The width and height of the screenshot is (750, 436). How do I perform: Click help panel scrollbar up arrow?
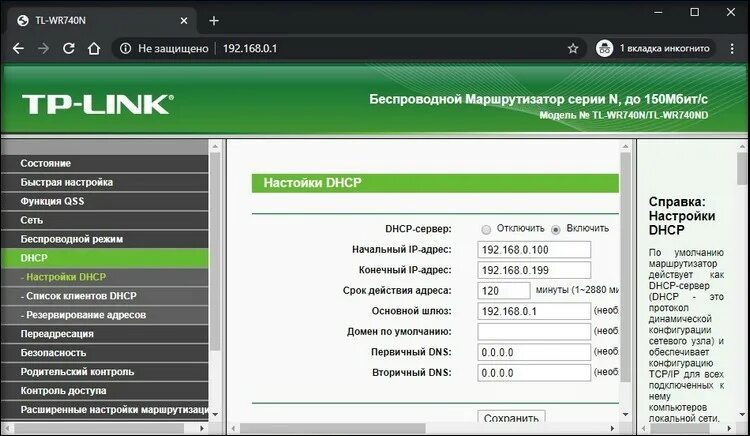click(x=742, y=146)
